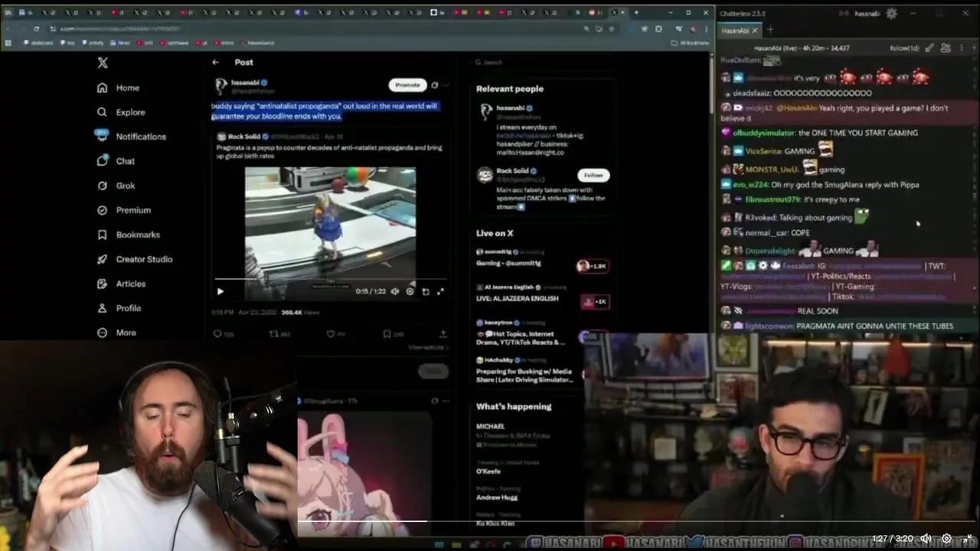
Task: Click fibroustrout079 username in chat
Action: tap(773, 200)
